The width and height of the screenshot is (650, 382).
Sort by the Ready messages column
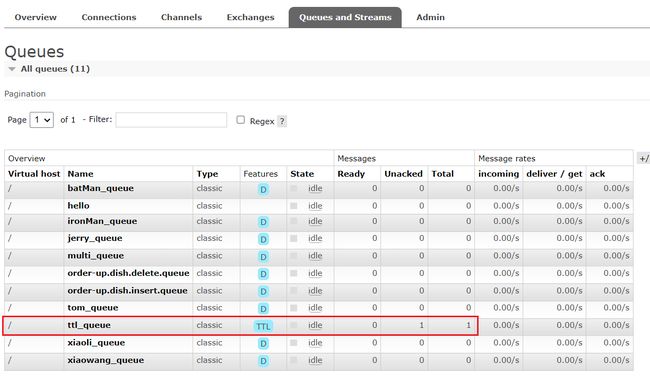coord(351,174)
